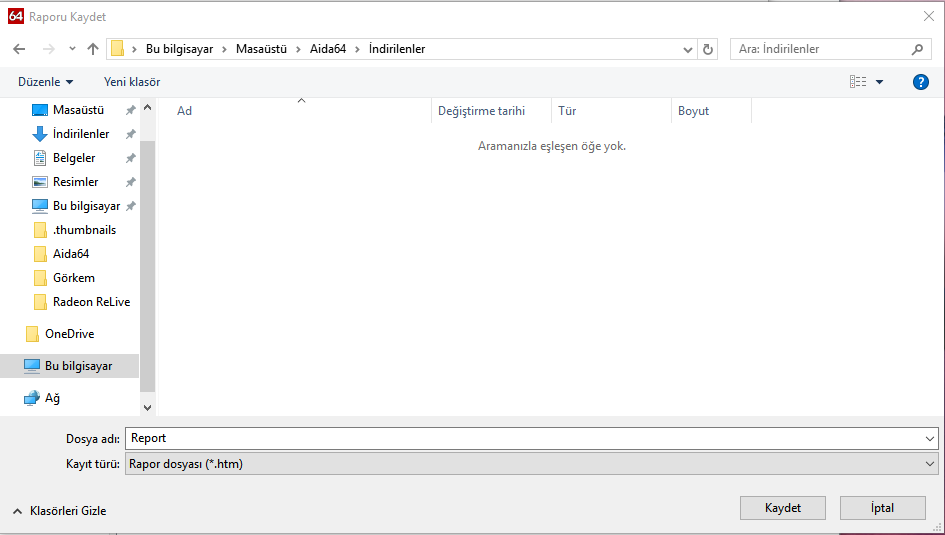Sort by the Boyut column header
Viewport: 945px width, 535px height.
[x=693, y=111]
